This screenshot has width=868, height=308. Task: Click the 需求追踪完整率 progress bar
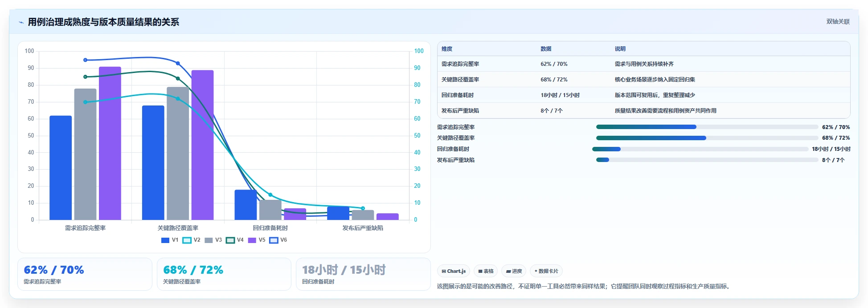707,127
